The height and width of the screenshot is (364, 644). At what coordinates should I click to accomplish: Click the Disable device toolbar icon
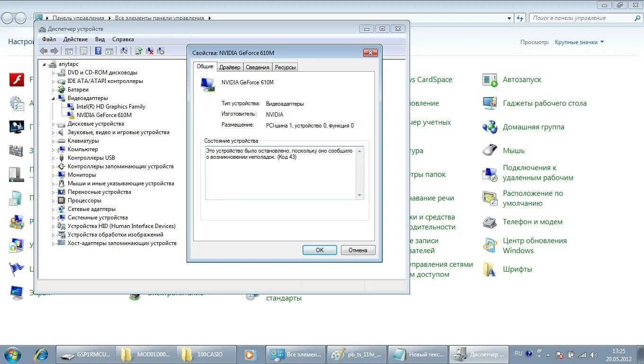[x=161, y=51]
